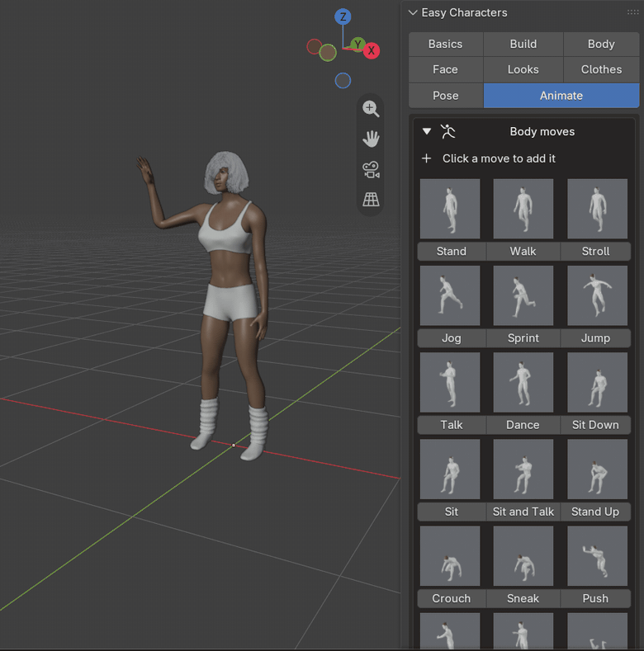Screen dimensions: 644x651
Task: Switch to the Pose tab
Action: pos(445,96)
